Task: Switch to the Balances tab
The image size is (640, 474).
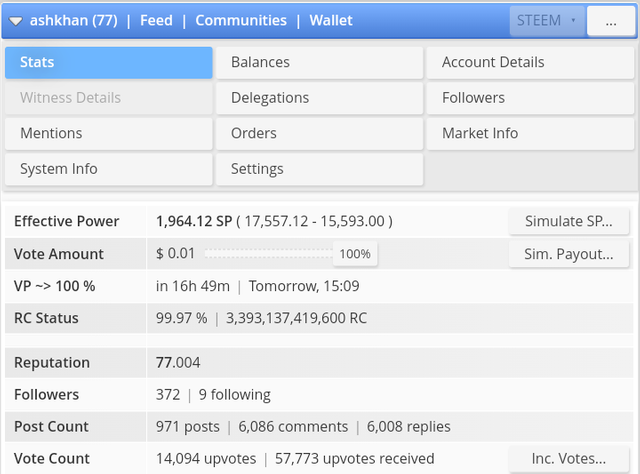Action: coord(319,62)
